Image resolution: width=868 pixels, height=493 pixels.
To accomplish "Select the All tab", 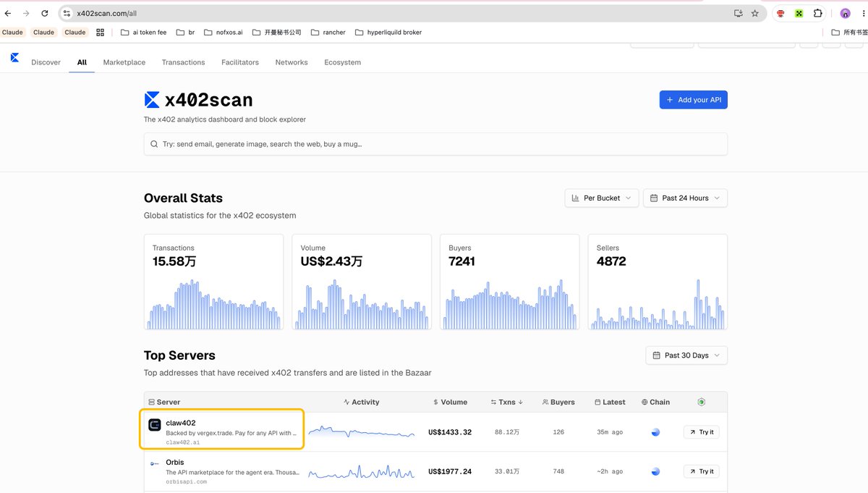I will click(82, 62).
